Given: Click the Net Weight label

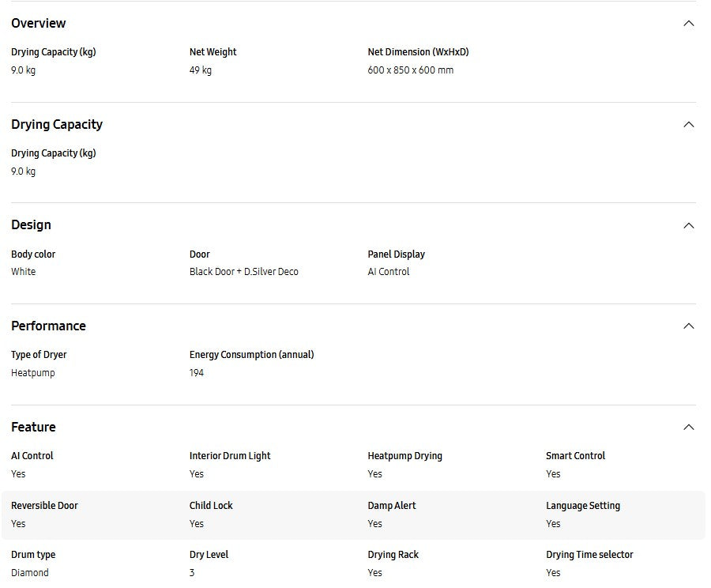Looking at the screenshot, I should (213, 52).
